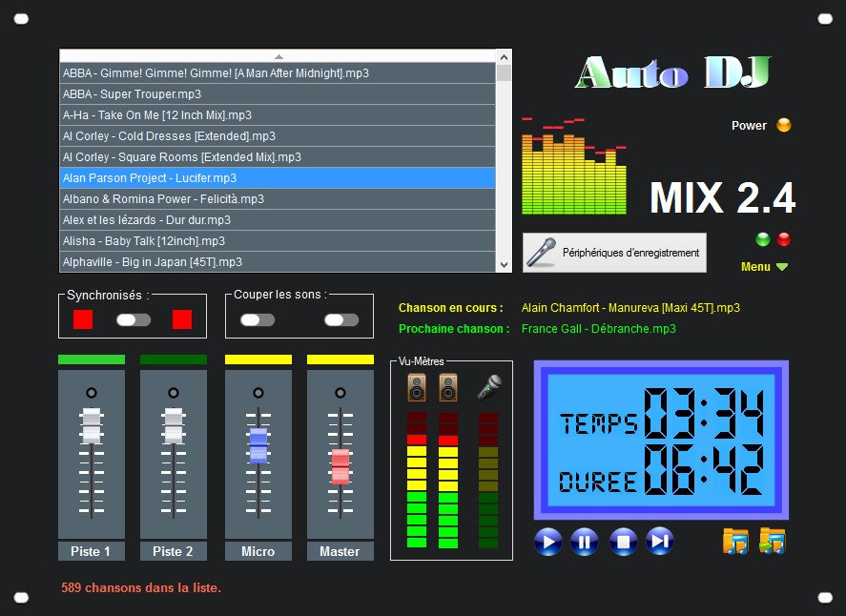Skip to next track with the skip icon
The image size is (846, 616).
coord(658,541)
